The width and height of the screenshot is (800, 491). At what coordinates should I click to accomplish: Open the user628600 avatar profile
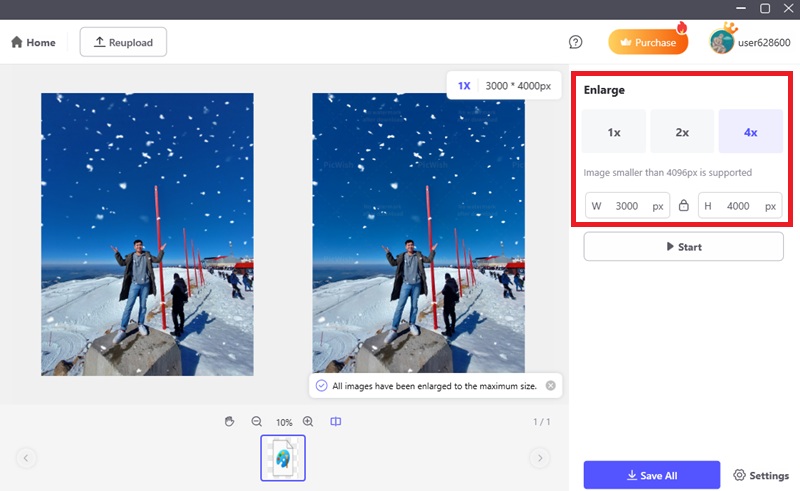[721, 42]
